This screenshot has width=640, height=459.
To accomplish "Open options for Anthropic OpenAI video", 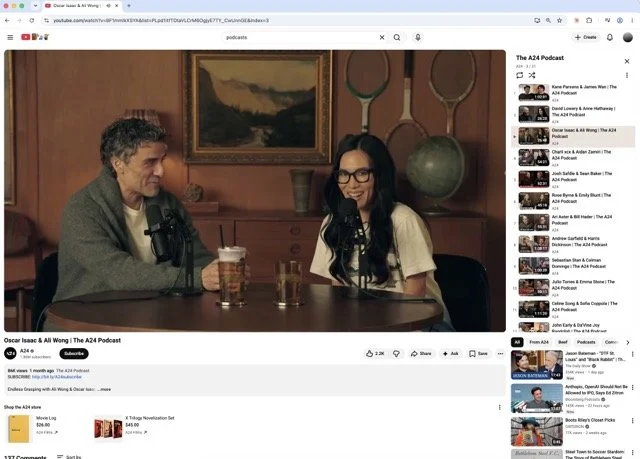I will click(632, 388).
